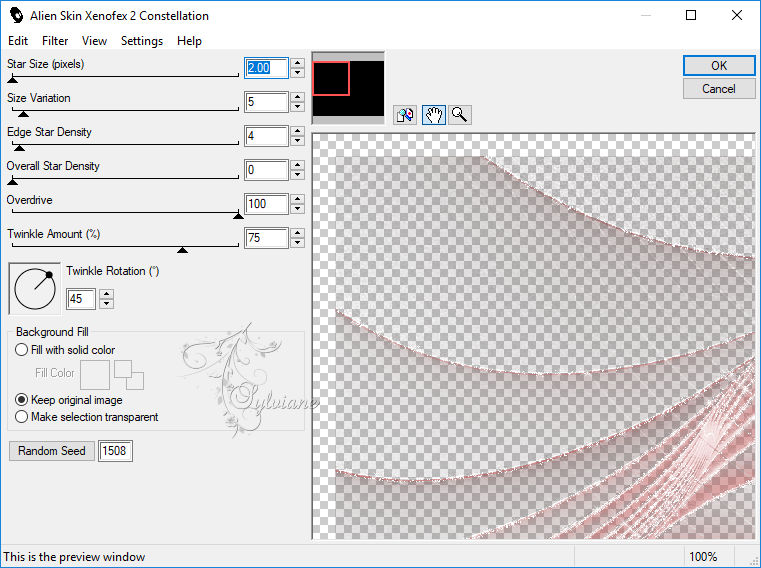This screenshot has width=761, height=568.
Task: Open the Settings menu
Action: (142, 41)
